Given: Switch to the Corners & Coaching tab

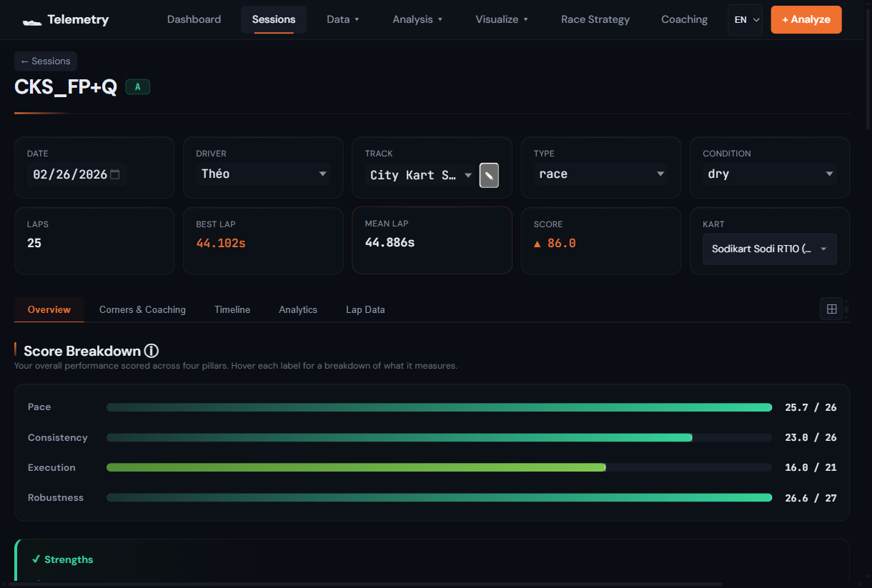Looking at the screenshot, I should pyautogui.click(x=142, y=309).
